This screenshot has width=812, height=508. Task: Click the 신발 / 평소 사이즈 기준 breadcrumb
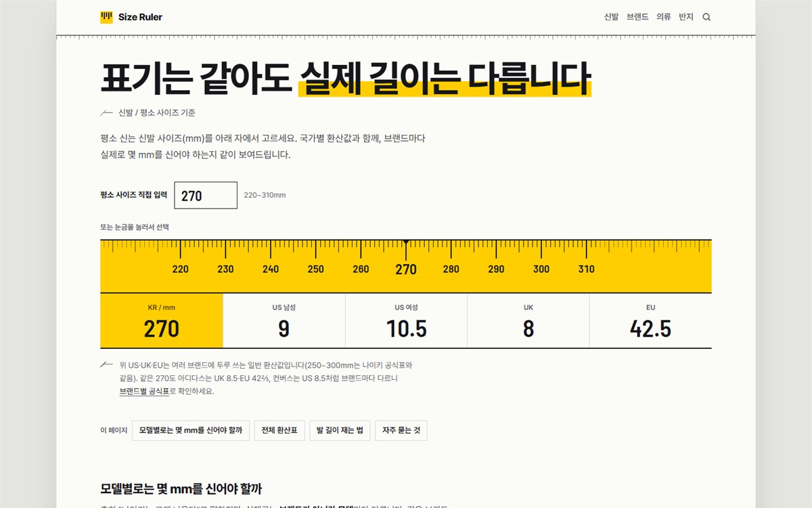point(157,112)
